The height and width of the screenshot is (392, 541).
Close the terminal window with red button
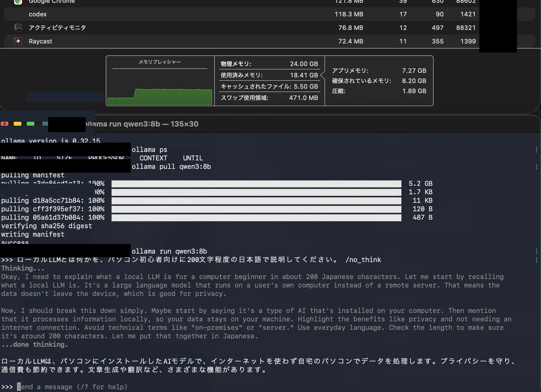pyautogui.click(x=5, y=124)
